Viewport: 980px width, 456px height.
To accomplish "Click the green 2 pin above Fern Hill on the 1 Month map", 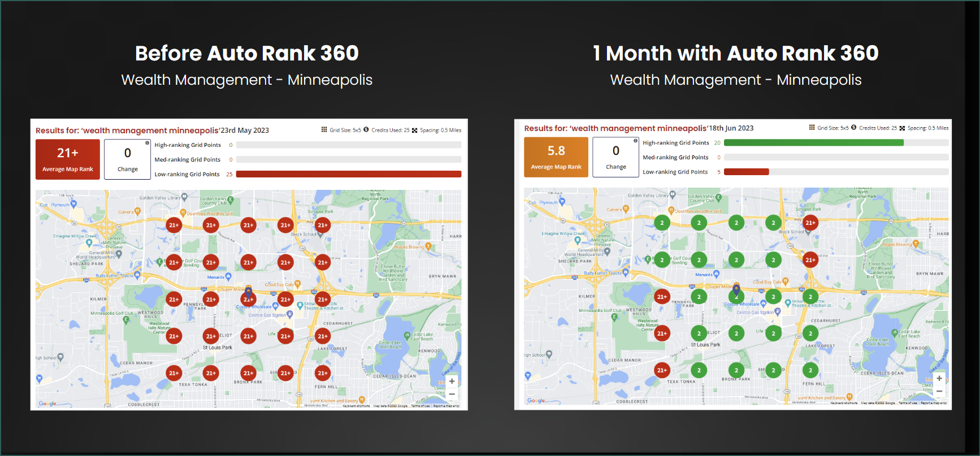I will tap(810, 371).
